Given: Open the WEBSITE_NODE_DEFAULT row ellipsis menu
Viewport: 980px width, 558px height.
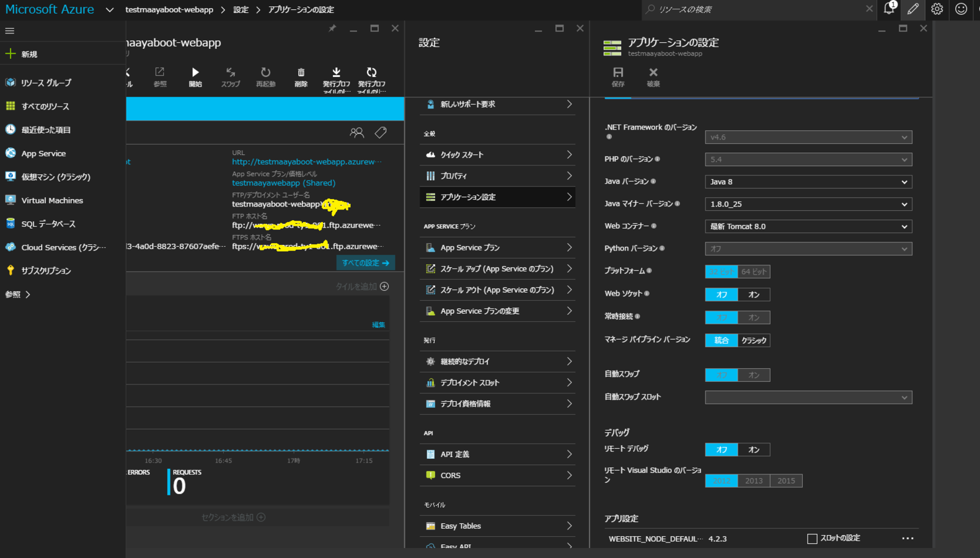Looking at the screenshot, I should [x=907, y=538].
